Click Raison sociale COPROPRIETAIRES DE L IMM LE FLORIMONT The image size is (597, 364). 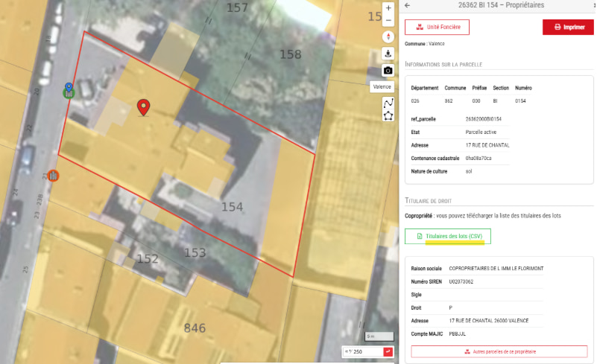[x=496, y=269]
